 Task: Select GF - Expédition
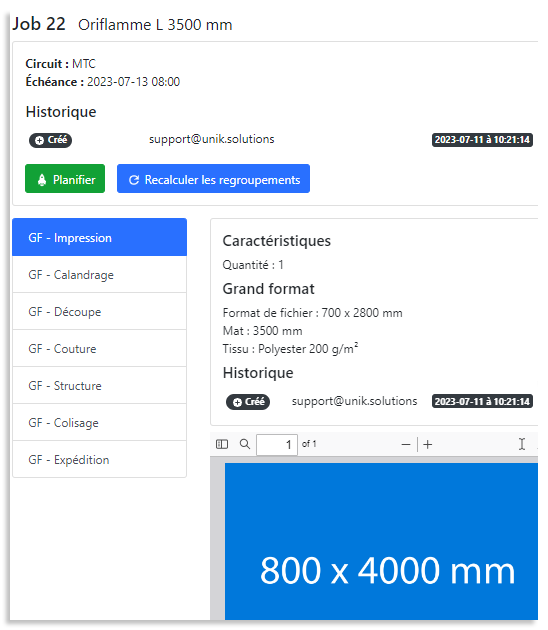[x=100, y=459]
